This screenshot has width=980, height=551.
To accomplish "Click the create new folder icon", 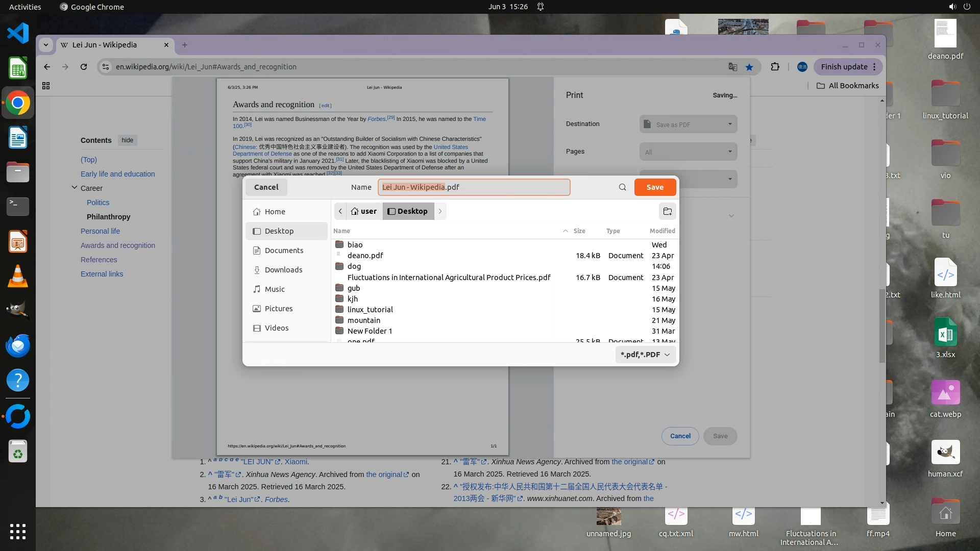I will point(667,211).
